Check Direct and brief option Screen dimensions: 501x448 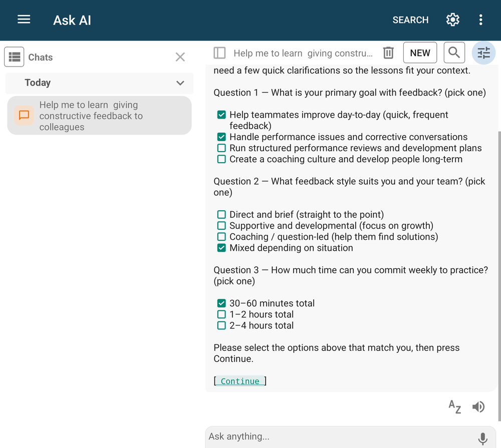[221, 215]
